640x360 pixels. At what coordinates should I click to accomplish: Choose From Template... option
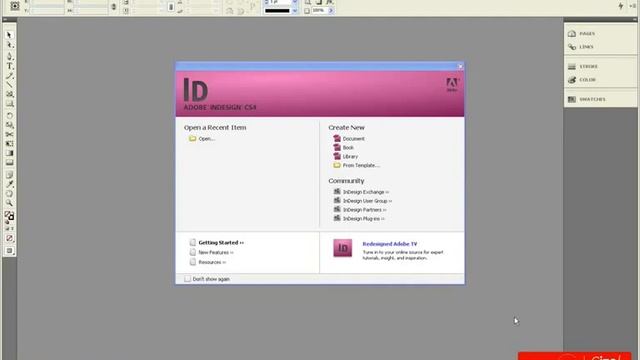tap(357, 166)
